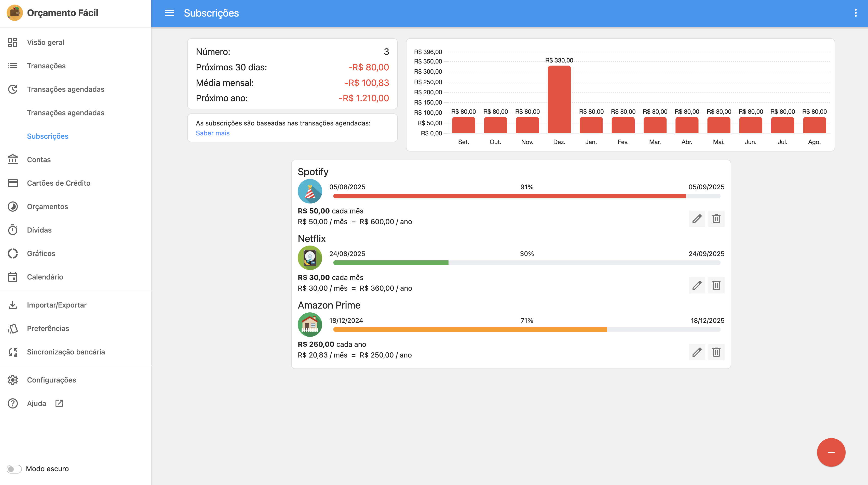
Task: Click the December R$ 330,00 chart bar
Action: pos(559,99)
